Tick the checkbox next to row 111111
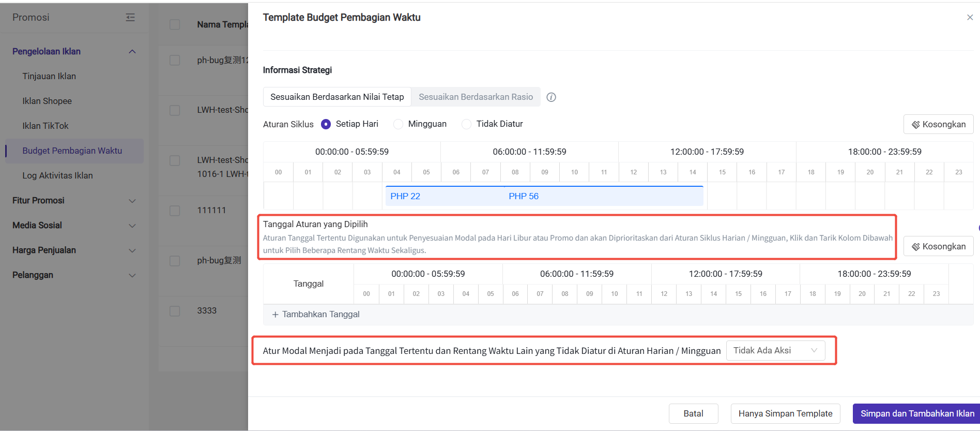Screen dimensions: 980x431 click(x=175, y=211)
